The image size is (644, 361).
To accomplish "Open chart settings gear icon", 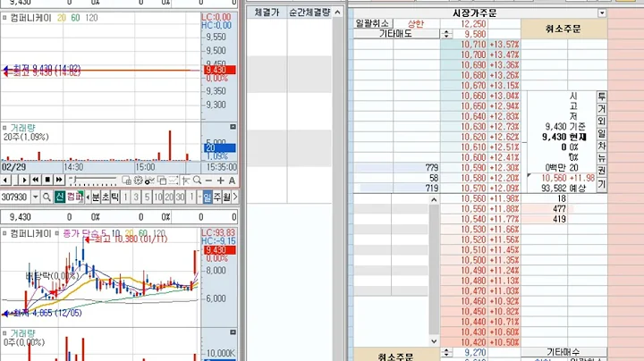I will pos(138,180).
